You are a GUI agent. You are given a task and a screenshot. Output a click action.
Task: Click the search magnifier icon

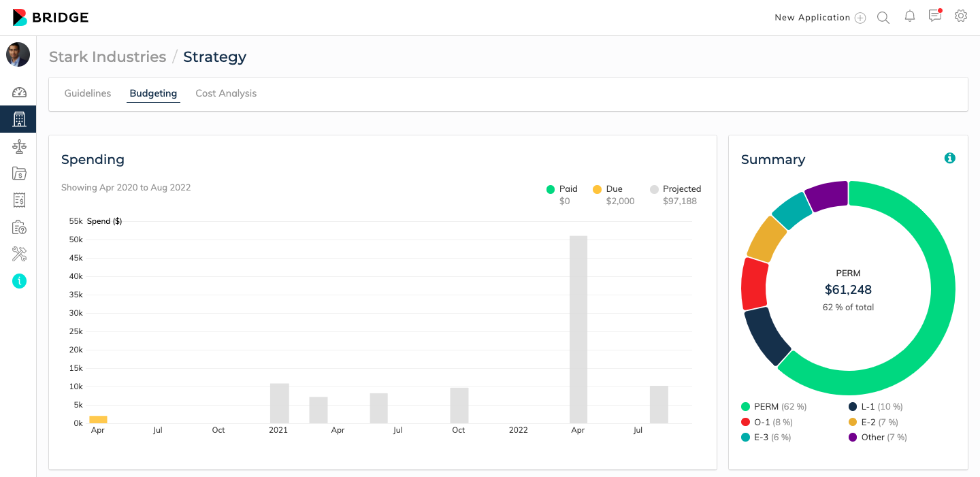click(x=883, y=18)
